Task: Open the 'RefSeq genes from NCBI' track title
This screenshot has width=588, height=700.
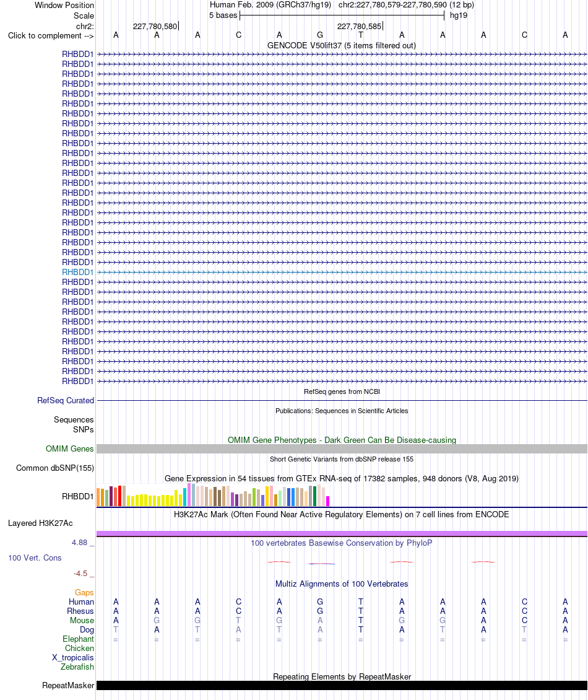Action: [342, 392]
